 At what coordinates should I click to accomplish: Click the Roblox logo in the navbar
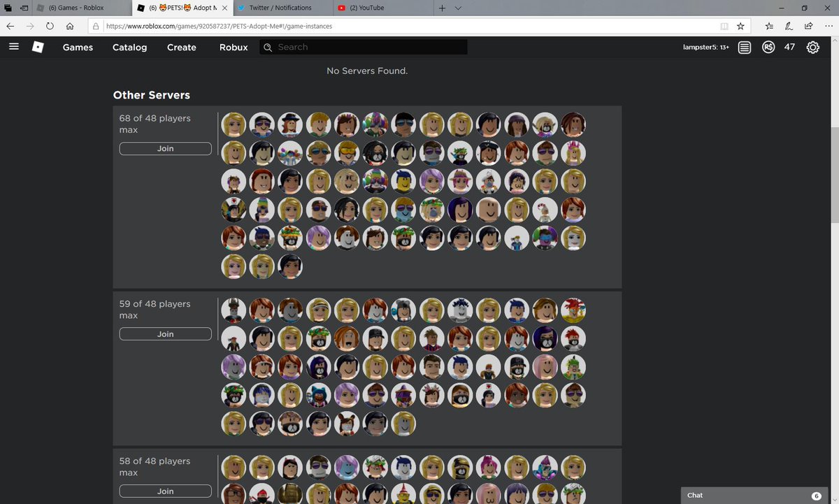coord(38,47)
